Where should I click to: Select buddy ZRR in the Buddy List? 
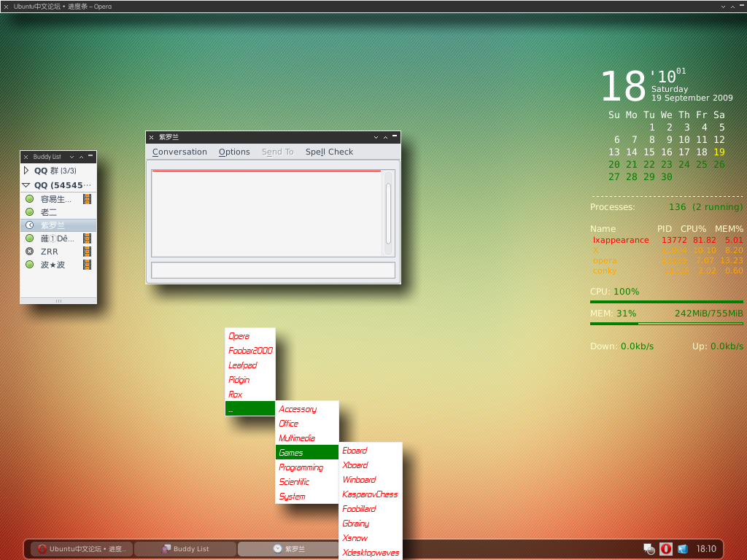pyautogui.click(x=58, y=252)
